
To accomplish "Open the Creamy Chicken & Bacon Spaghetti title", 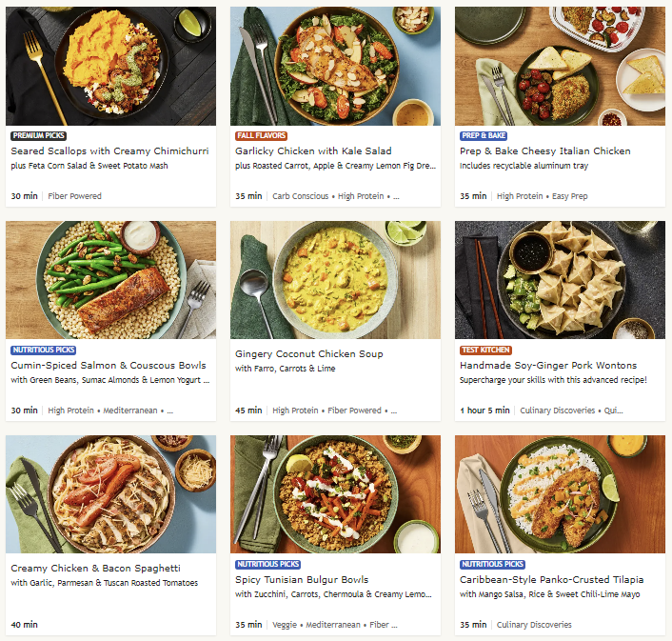I will [x=95, y=569].
